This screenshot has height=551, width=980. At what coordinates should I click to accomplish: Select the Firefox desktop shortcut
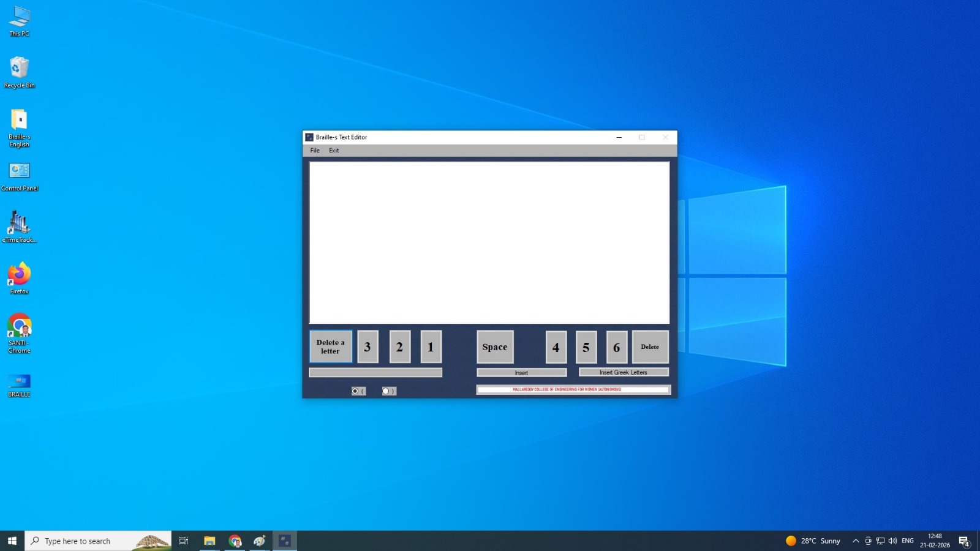pyautogui.click(x=19, y=278)
